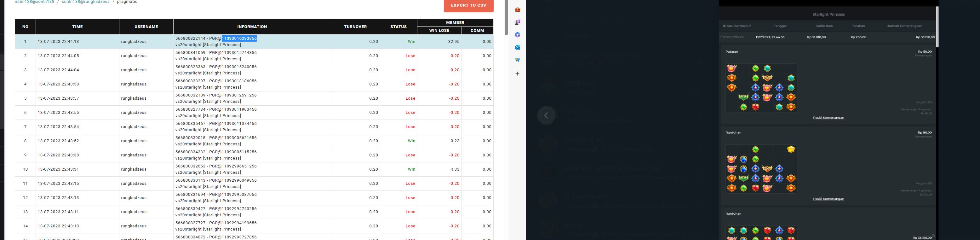Click the Starlight Princess title in the history panel
This screenshot has width=980, height=240.
pyautogui.click(x=828, y=15)
